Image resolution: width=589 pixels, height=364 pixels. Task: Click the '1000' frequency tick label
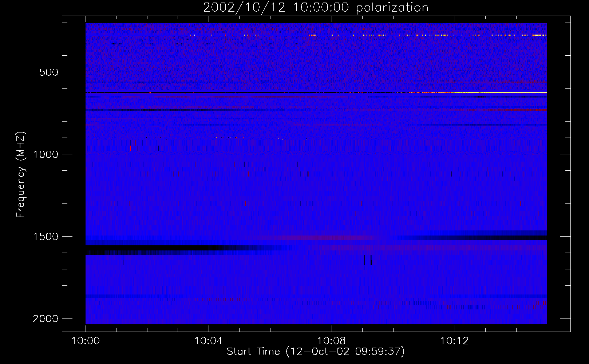tap(46, 154)
